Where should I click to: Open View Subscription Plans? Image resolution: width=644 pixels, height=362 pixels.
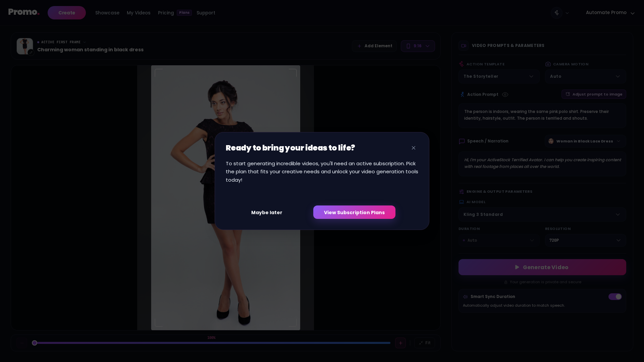tap(354, 212)
